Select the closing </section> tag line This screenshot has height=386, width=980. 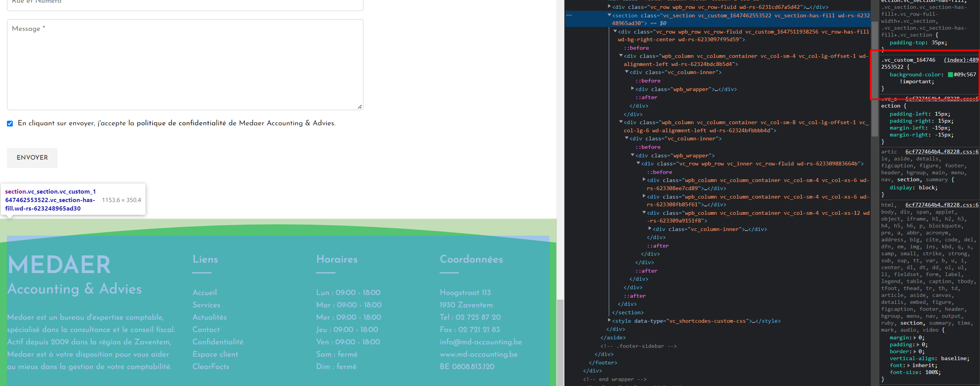click(x=628, y=313)
